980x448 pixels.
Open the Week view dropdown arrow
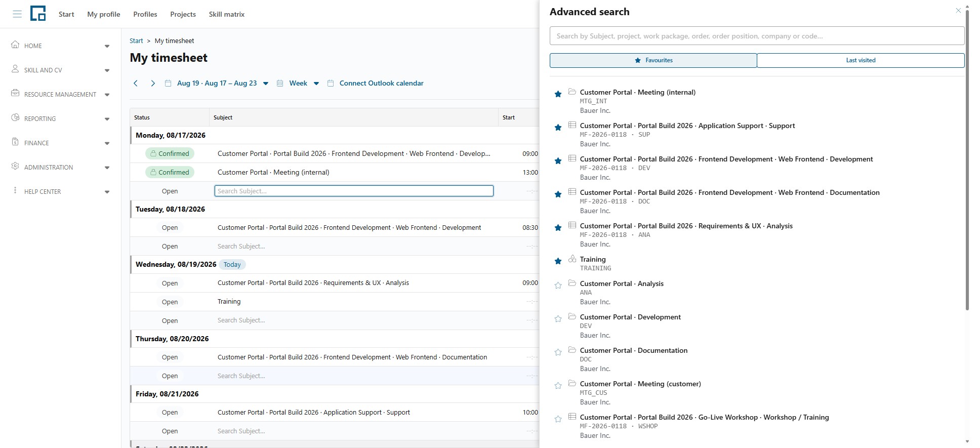click(316, 84)
